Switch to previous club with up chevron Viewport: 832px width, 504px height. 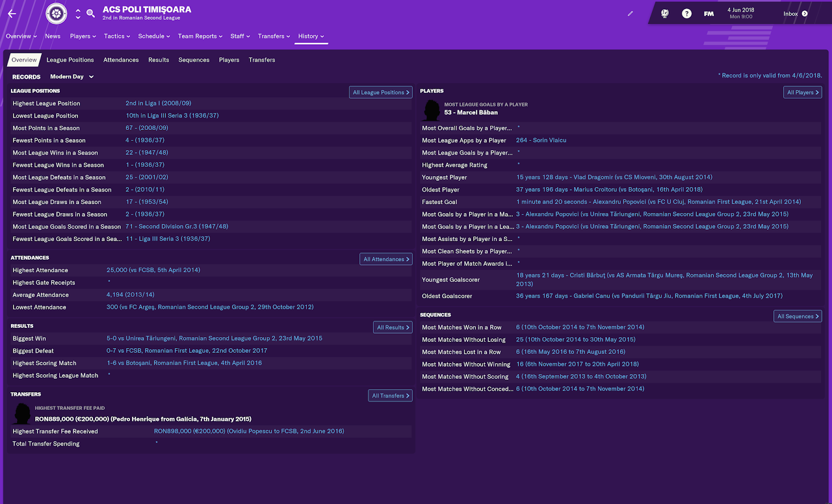tap(78, 10)
